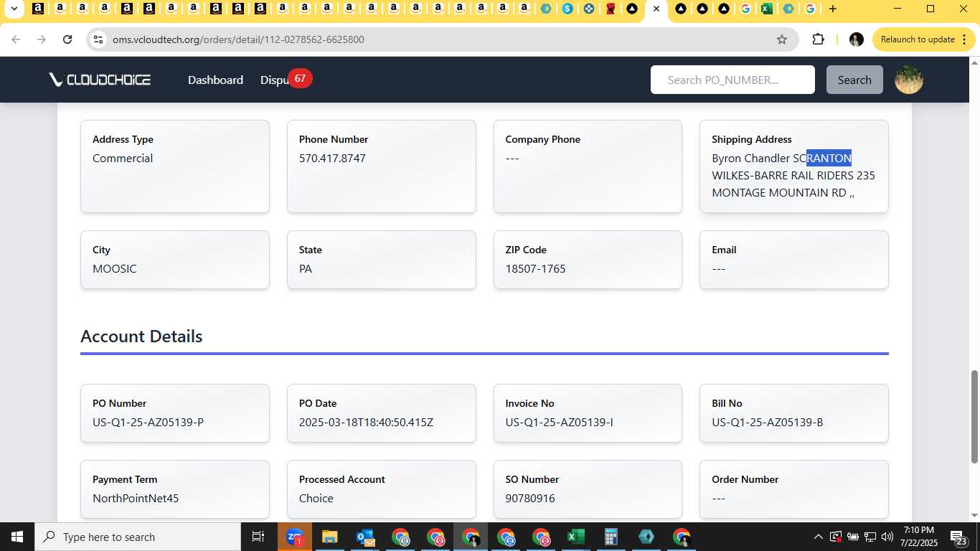Open the Windows notification center
980x551 pixels.
click(x=959, y=537)
